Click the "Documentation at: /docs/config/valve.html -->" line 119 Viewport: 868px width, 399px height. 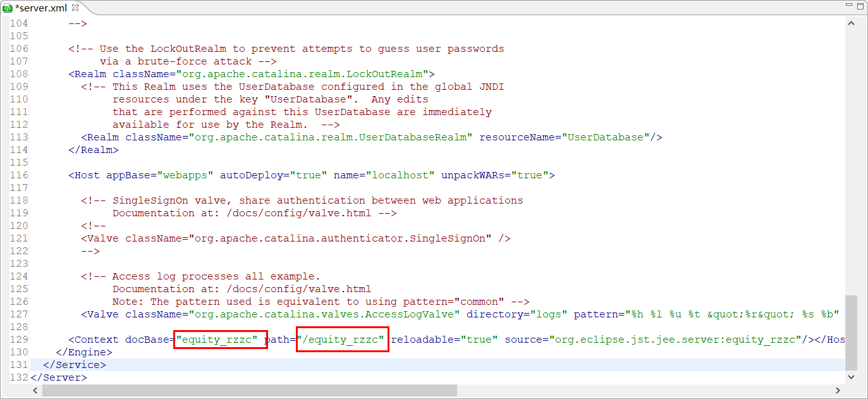coord(255,213)
